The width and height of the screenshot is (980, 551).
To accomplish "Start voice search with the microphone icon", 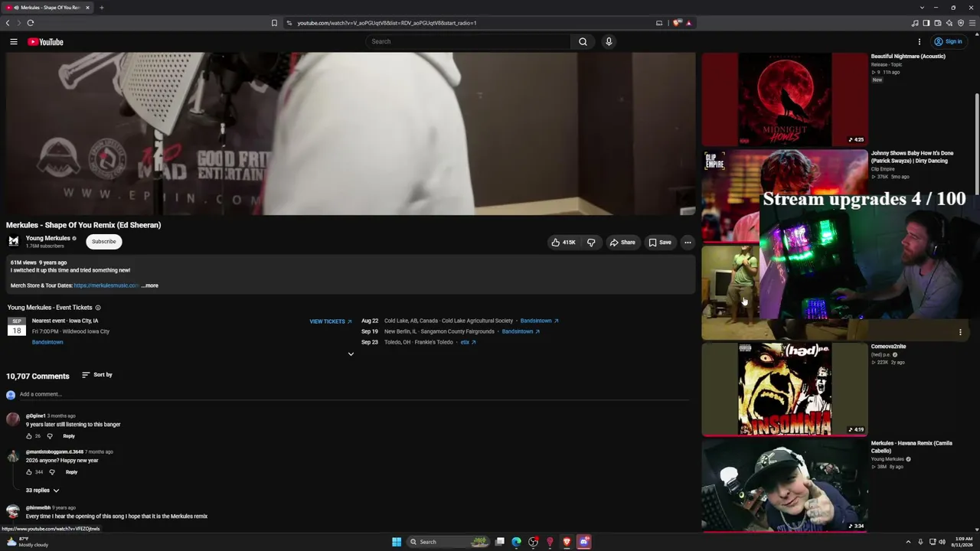I will tap(609, 42).
